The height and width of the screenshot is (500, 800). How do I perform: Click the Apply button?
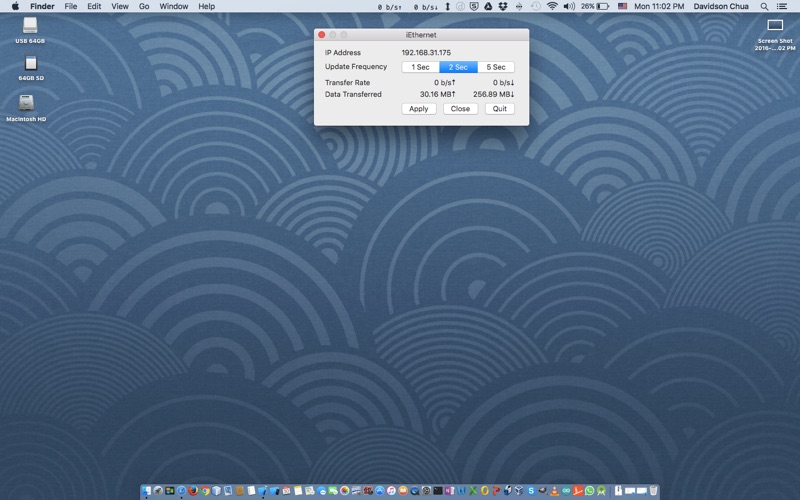tap(419, 109)
